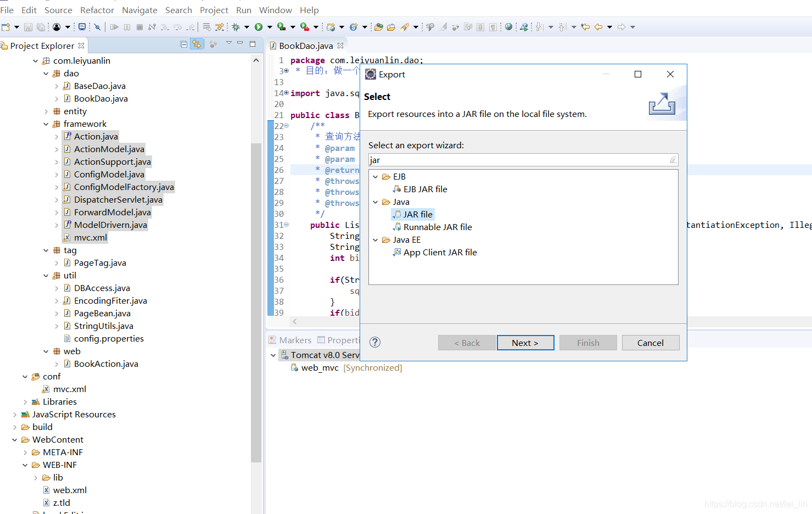Click the Save toolbar icon
This screenshot has width=812, height=514.
click(28, 27)
